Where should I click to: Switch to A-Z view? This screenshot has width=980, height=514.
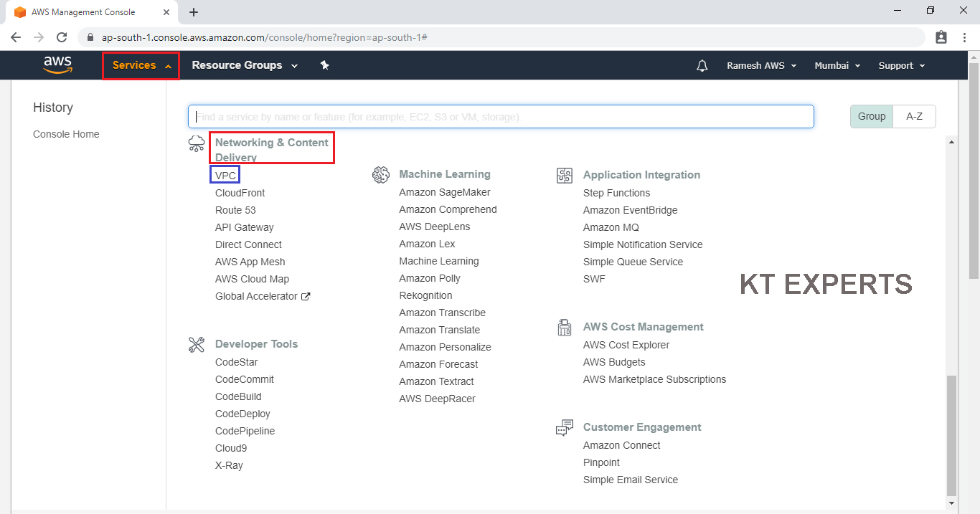click(x=914, y=116)
